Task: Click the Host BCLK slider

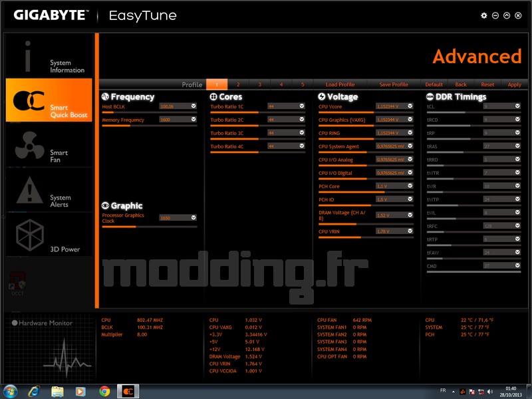Action: [149, 112]
